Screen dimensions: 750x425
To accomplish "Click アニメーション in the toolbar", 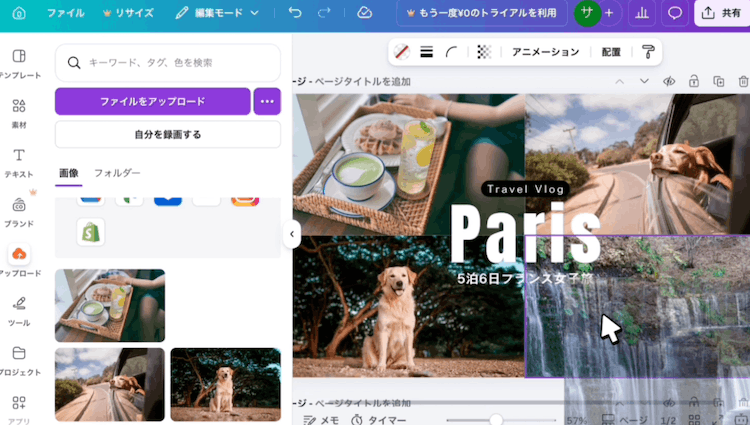I will pos(546,52).
